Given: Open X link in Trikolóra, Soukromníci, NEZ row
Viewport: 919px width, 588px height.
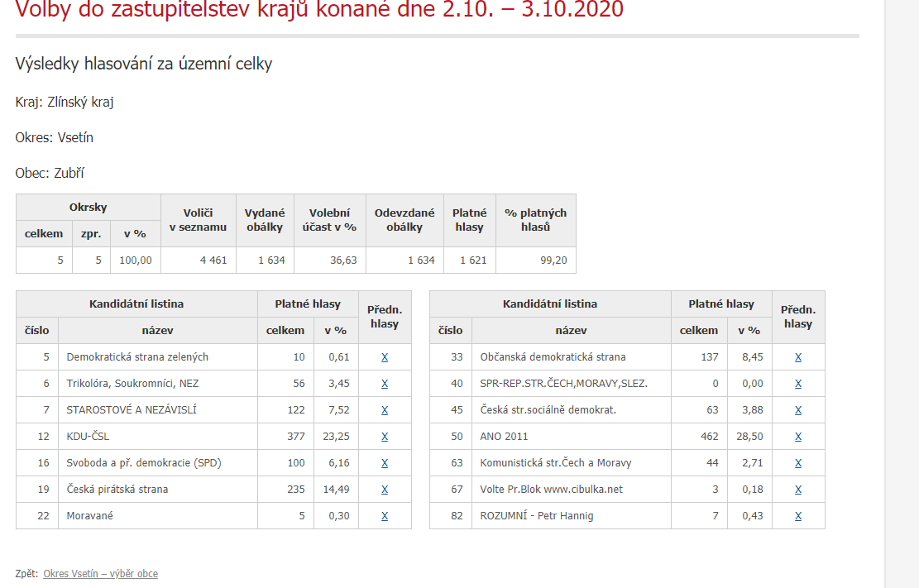Looking at the screenshot, I should 385,384.
